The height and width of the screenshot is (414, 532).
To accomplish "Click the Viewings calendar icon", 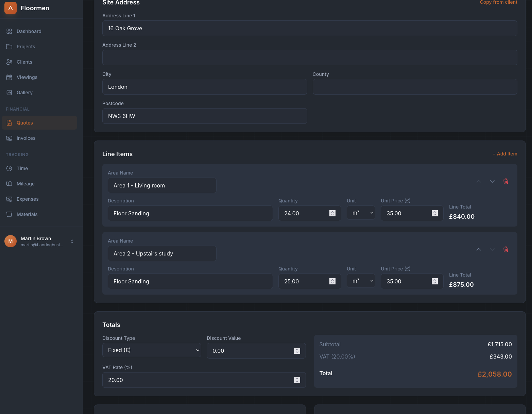I will click(9, 77).
